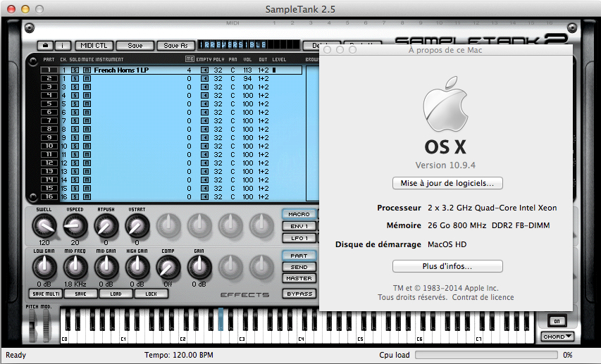The image size is (601, 364).
Task: Select PART effects tab
Action: (x=299, y=256)
